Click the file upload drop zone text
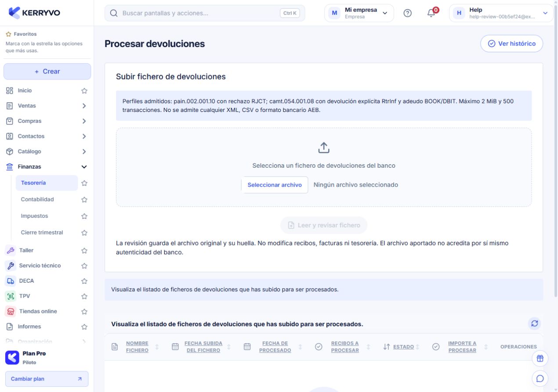Viewport: 558px width, 392px height. 324,166
